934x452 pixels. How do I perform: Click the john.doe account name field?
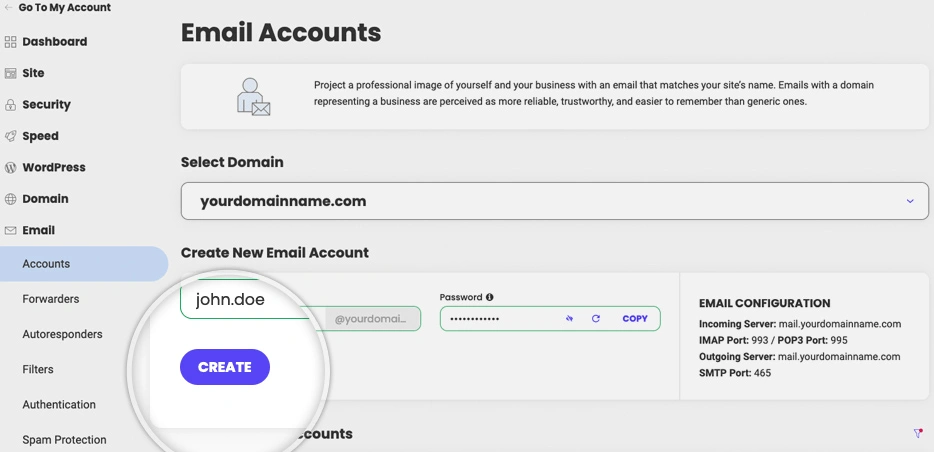(245, 299)
